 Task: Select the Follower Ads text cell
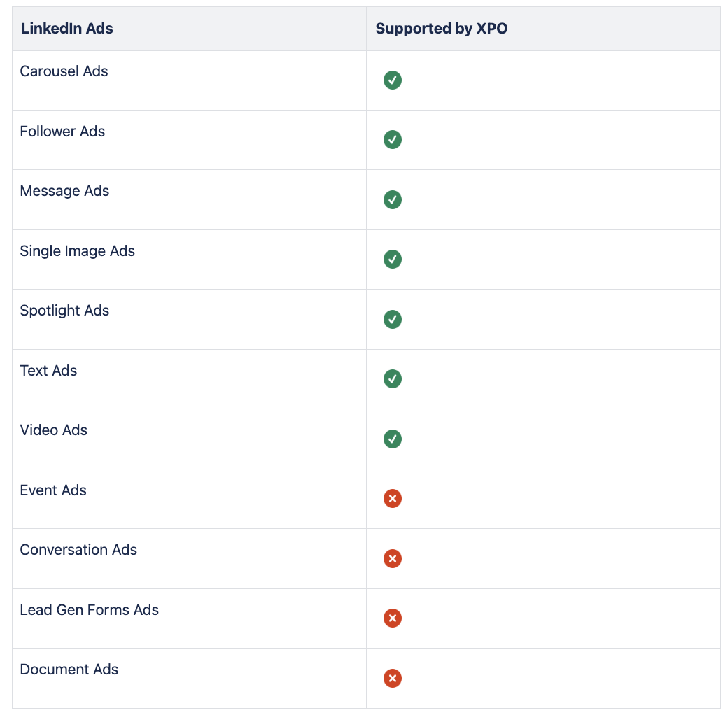[x=63, y=132]
